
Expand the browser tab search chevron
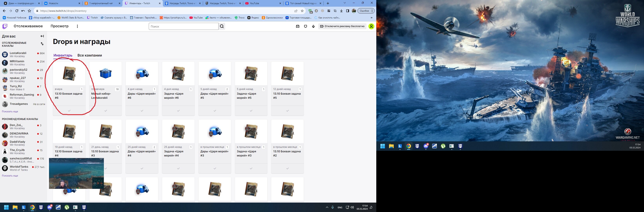345,3
